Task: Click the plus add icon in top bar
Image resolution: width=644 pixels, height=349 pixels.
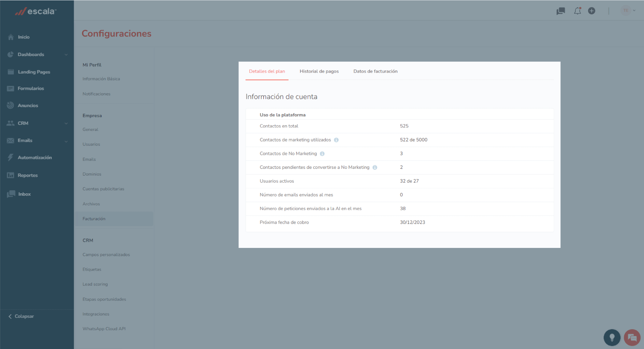Action: coord(592,11)
